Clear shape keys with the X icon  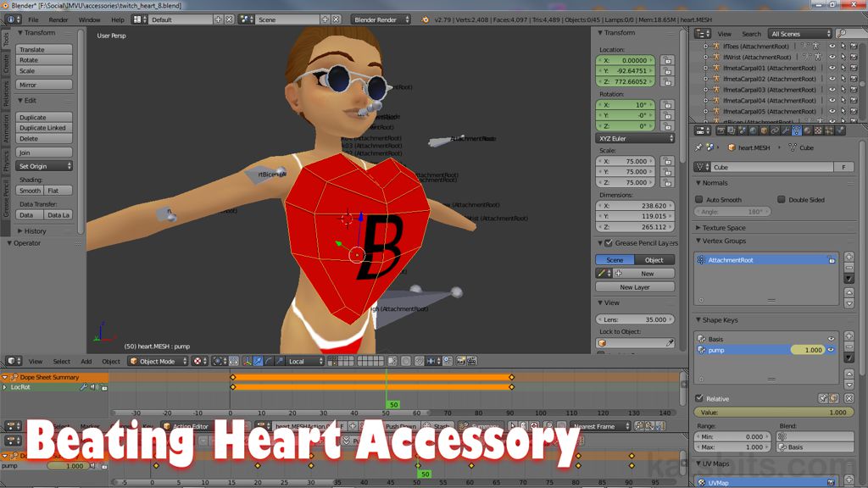[x=849, y=398]
